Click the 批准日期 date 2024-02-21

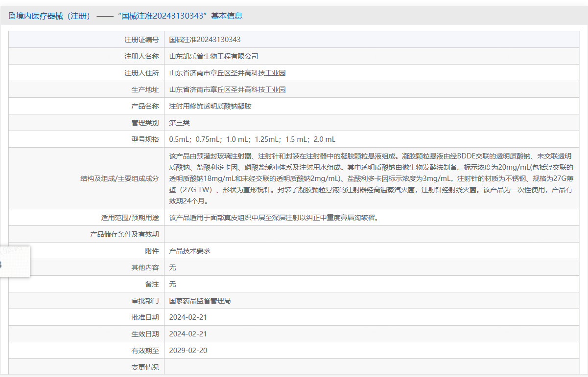[188, 317]
